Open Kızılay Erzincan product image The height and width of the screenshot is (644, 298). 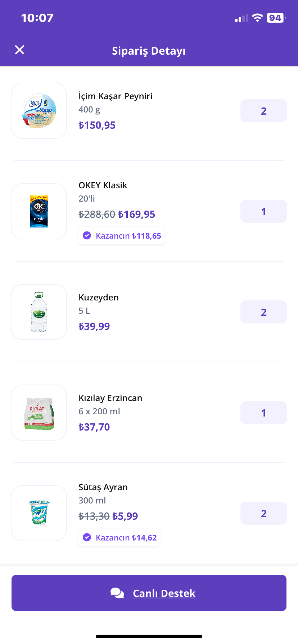(x=39, y=413)
